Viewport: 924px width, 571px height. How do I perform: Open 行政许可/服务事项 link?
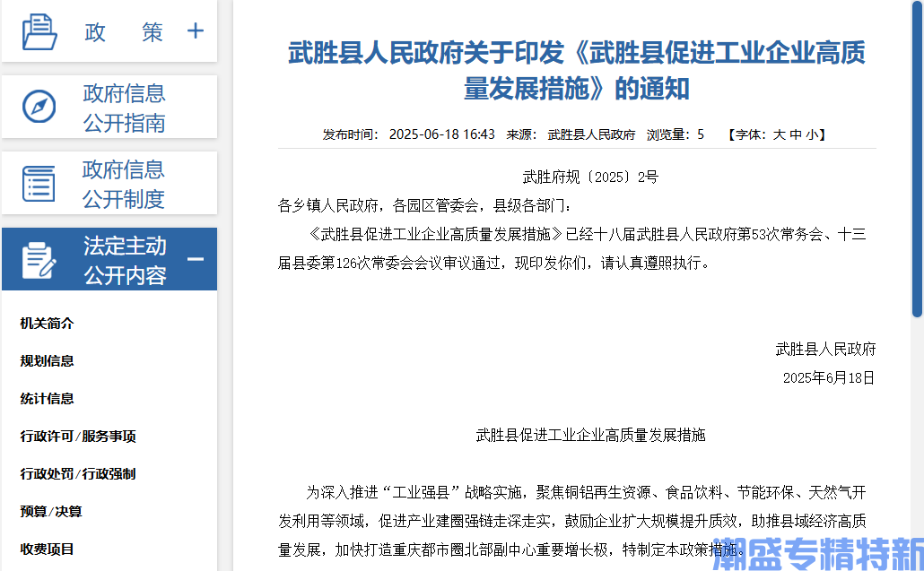pos(78,437)
